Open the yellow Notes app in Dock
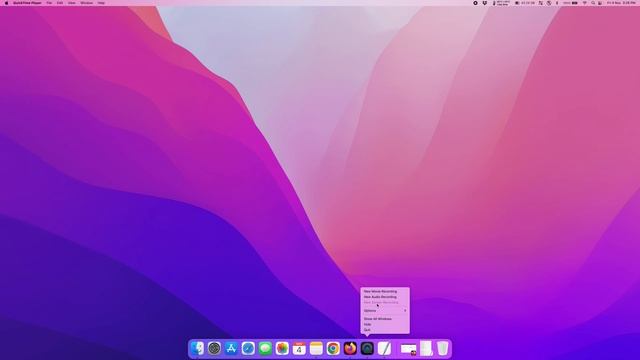 coord(316,348)
